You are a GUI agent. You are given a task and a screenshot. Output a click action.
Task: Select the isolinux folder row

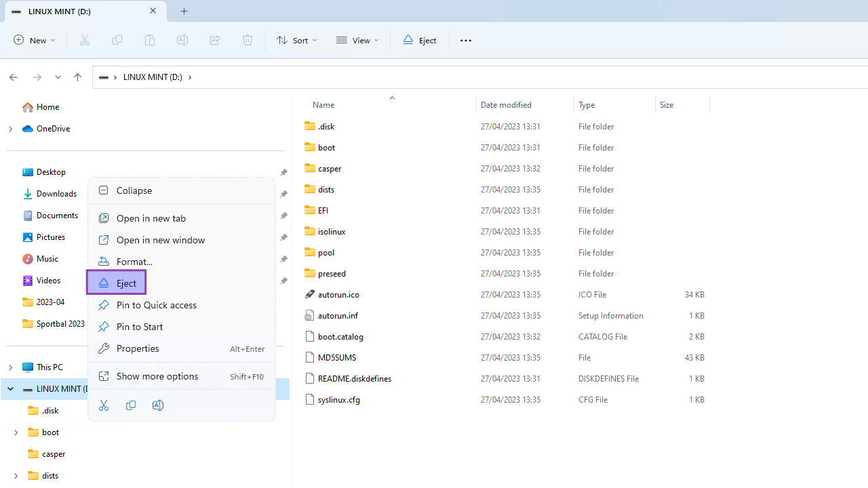(505, 231)
